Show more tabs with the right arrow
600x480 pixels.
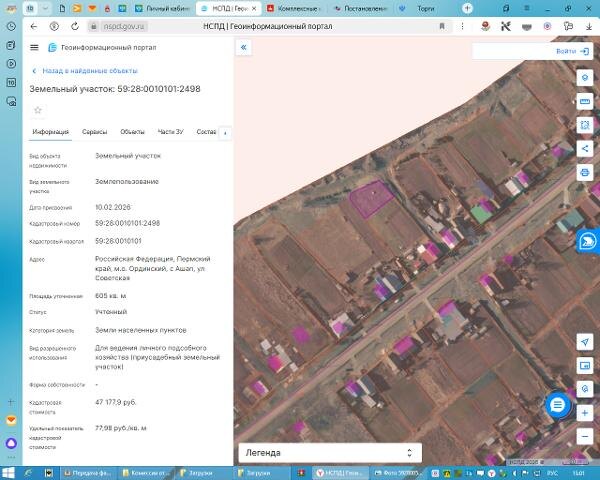225,133
